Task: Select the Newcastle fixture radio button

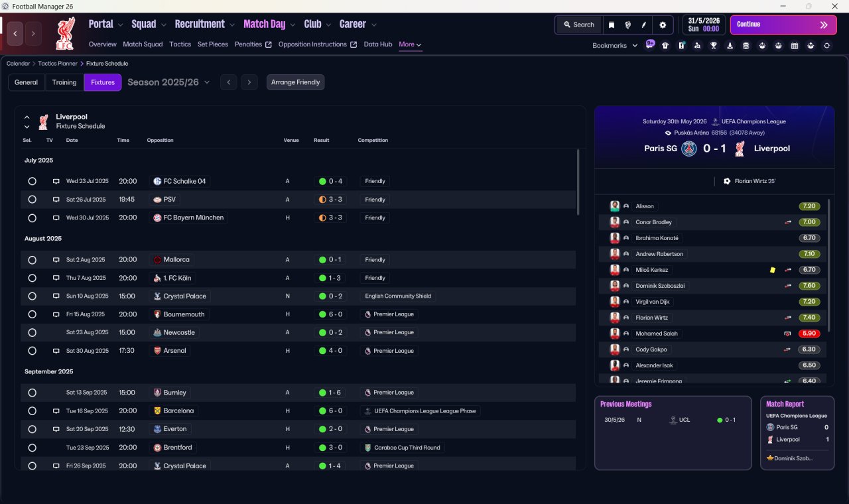Action: coord(32,332)
